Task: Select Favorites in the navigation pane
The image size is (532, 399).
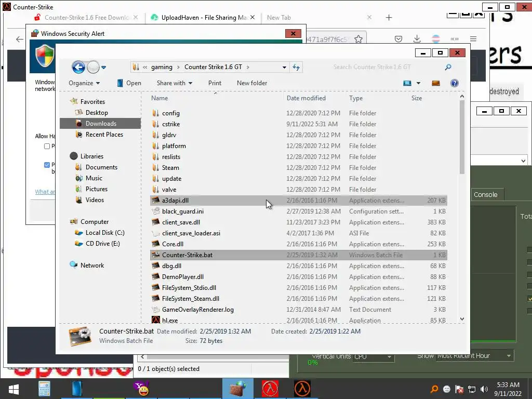Action: (x=92, y=101)
